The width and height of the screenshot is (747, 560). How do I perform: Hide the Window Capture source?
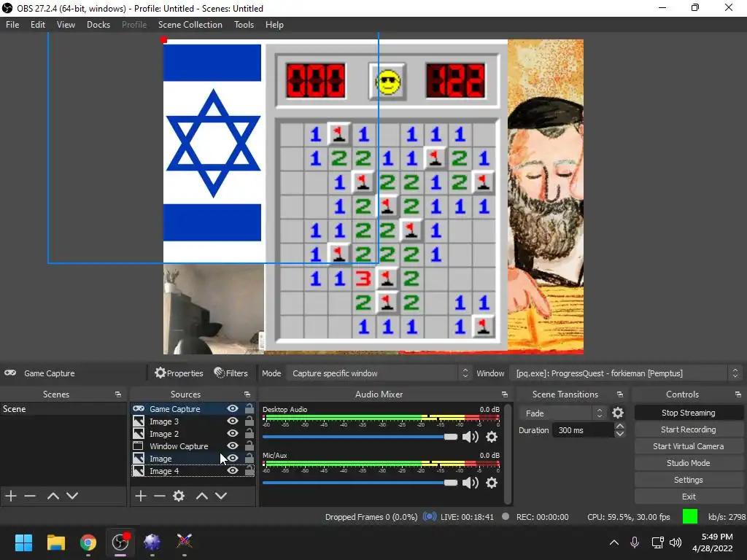coord(233,446)
